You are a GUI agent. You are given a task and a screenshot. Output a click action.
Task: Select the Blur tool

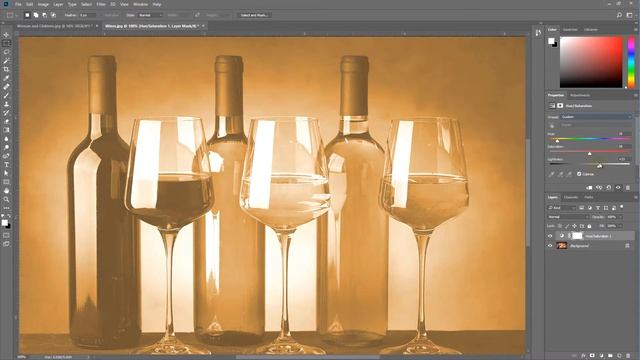(x=6, y=139)
